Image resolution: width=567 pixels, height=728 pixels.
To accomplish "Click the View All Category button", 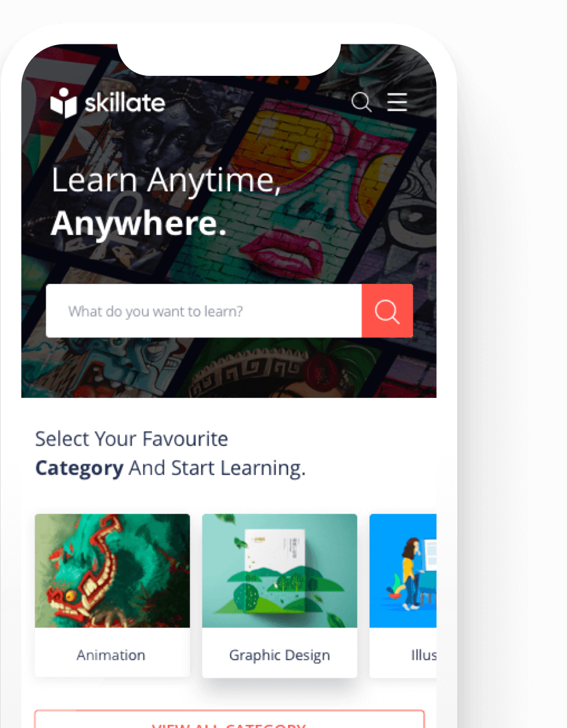I will 230,719.
